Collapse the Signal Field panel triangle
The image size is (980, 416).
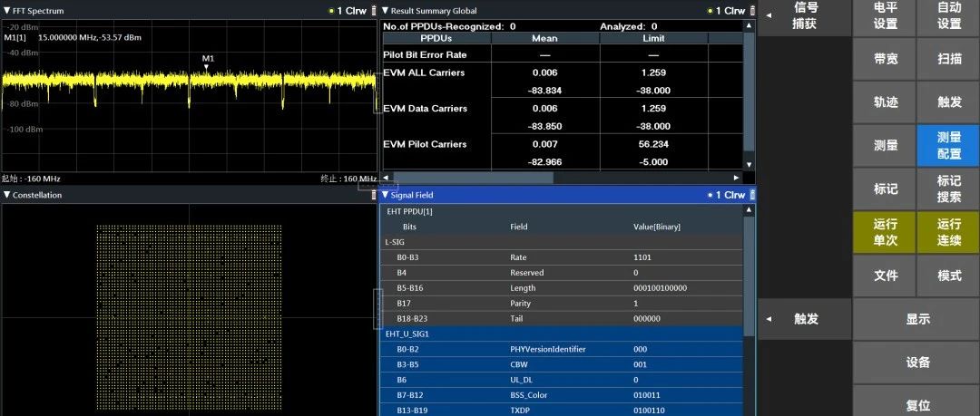385,195
